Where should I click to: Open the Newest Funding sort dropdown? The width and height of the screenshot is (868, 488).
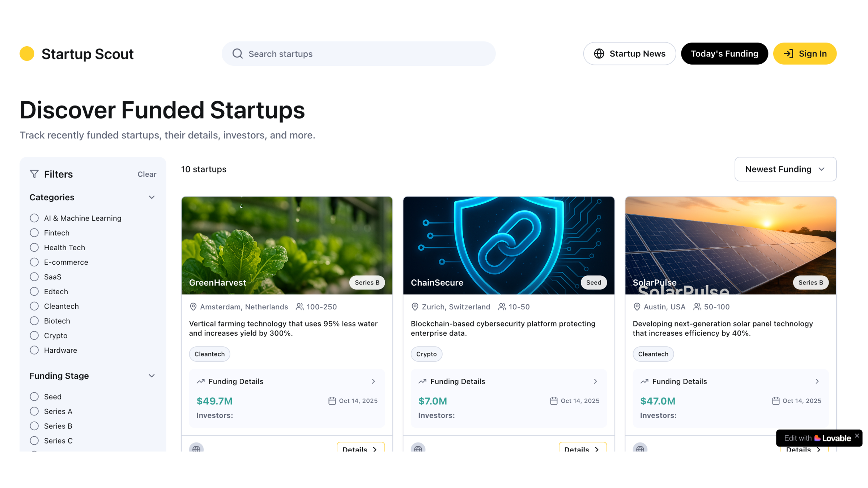785,169
